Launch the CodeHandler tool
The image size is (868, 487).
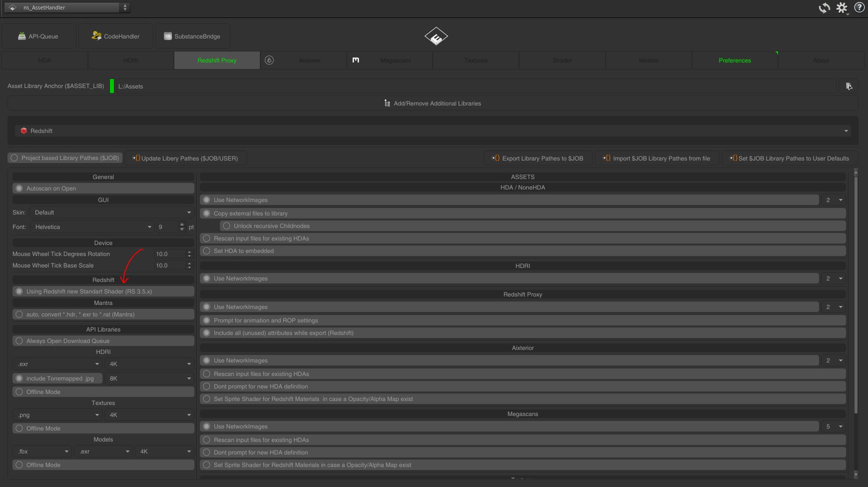pyautogui.click(x=116, y=36)
